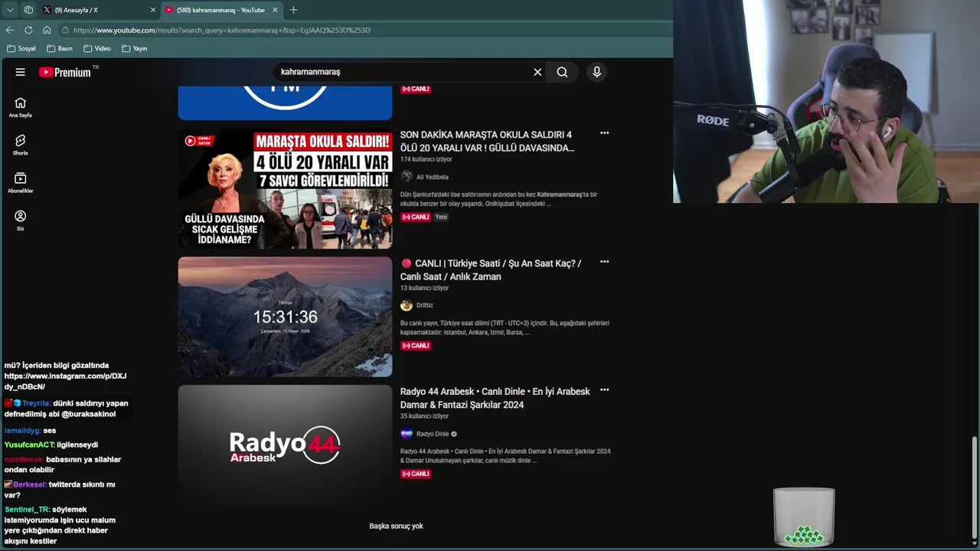Viewport: 980px width, 551px height.
Task: Click Ali Yedibela channel avatar
Action: tap(407, 177)
